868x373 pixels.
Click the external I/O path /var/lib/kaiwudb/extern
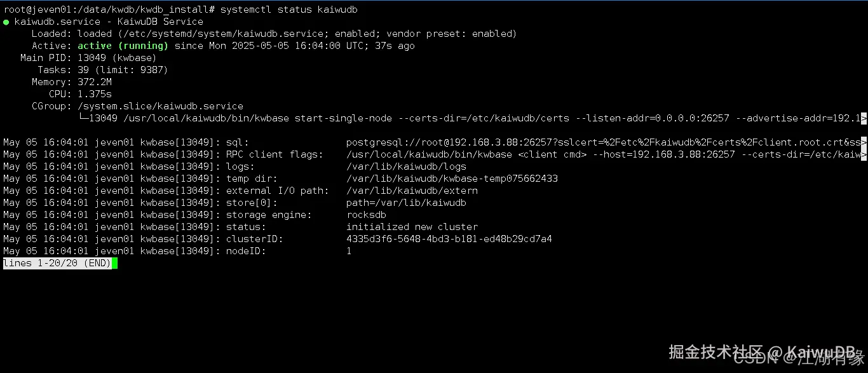pos(412,191)
